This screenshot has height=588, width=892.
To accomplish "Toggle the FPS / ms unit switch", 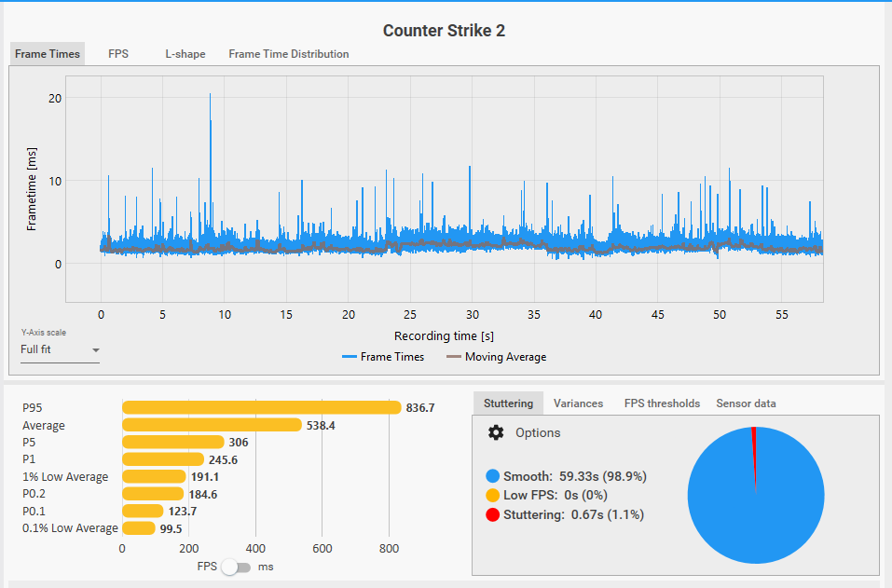I will point(236,567).
